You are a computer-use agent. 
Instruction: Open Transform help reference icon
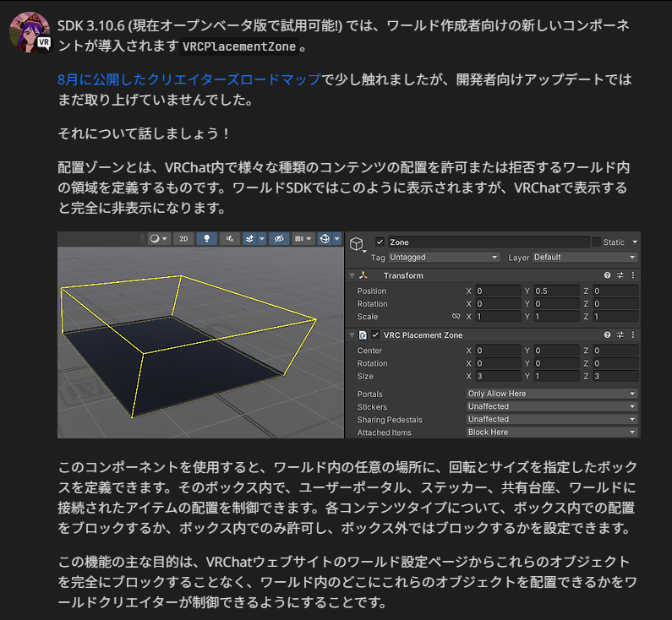point(607,275)
